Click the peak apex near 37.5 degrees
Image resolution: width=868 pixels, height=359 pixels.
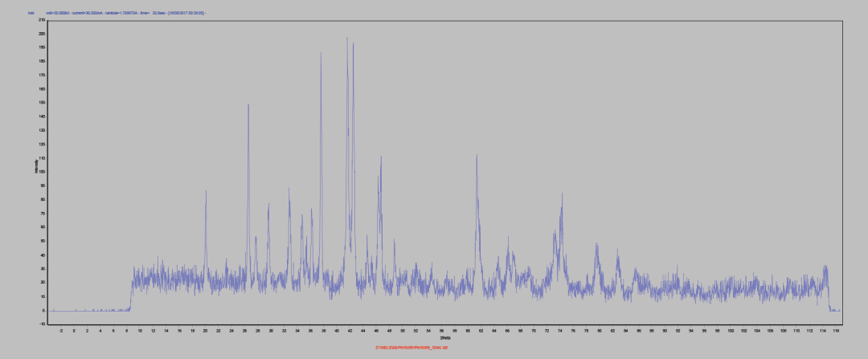click(x=321, y=52)
